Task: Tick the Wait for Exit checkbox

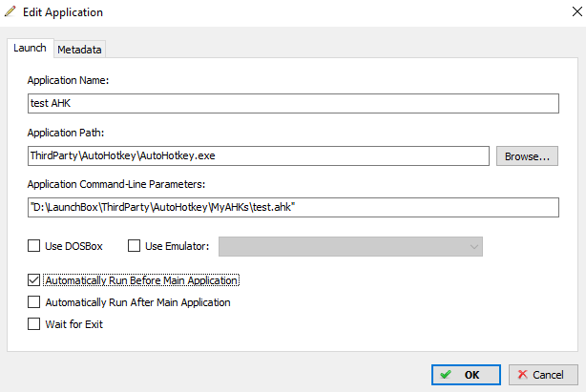Action: [33, 323]
